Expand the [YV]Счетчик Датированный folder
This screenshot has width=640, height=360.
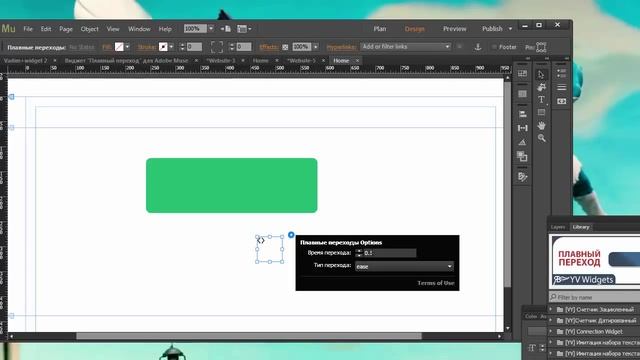pyautogui.click(x=551, y=320)
